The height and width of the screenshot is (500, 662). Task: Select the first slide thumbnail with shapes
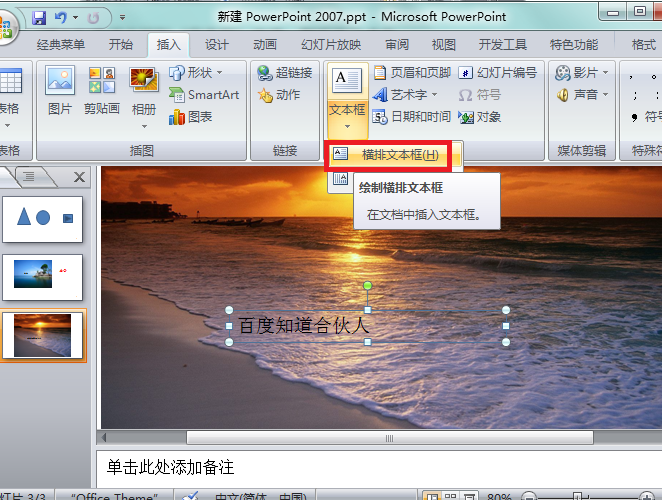click(42, 219)
